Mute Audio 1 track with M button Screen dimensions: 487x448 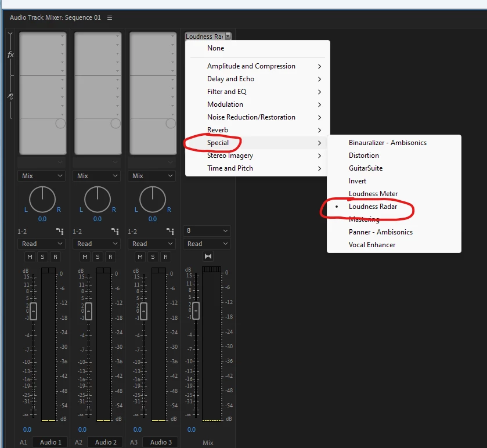(30, 256)
